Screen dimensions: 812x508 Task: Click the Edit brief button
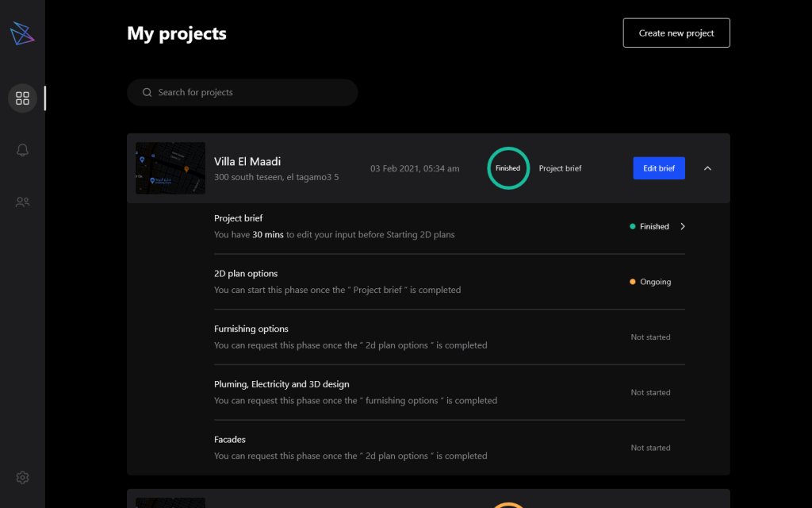(x=658, y=168)
